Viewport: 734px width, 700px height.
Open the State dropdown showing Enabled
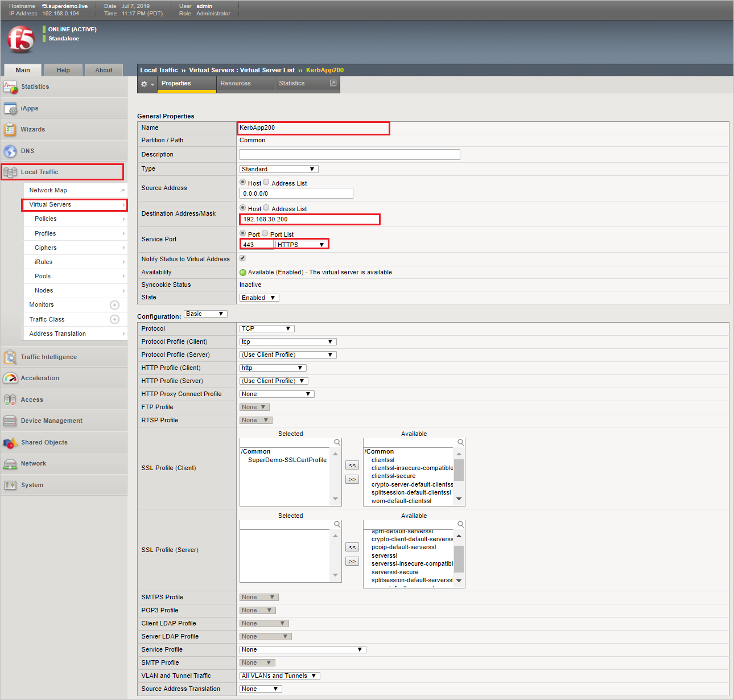click(x=259, y=298)
